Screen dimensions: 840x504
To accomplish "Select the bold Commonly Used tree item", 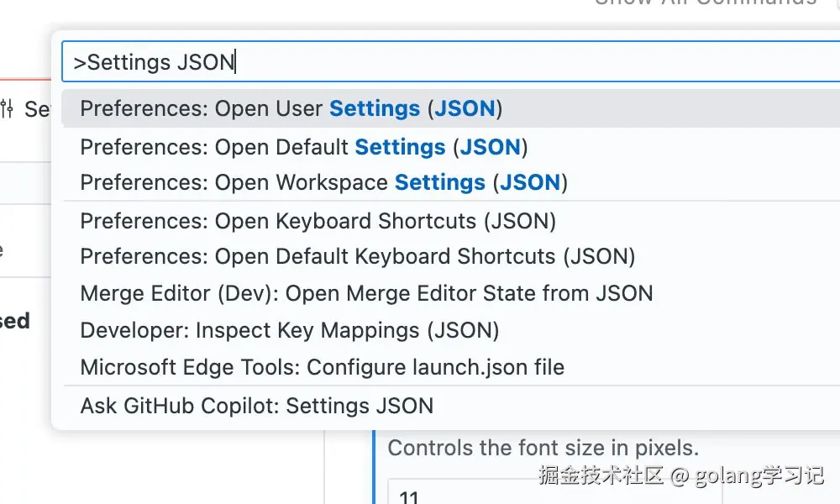I will pos(17,321).
